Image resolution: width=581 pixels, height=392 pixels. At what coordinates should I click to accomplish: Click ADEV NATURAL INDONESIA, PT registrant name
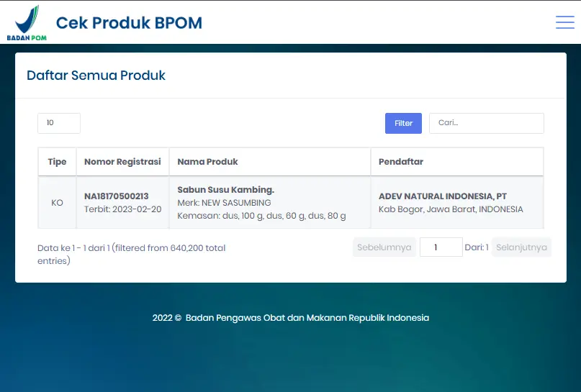coord(442,196)
